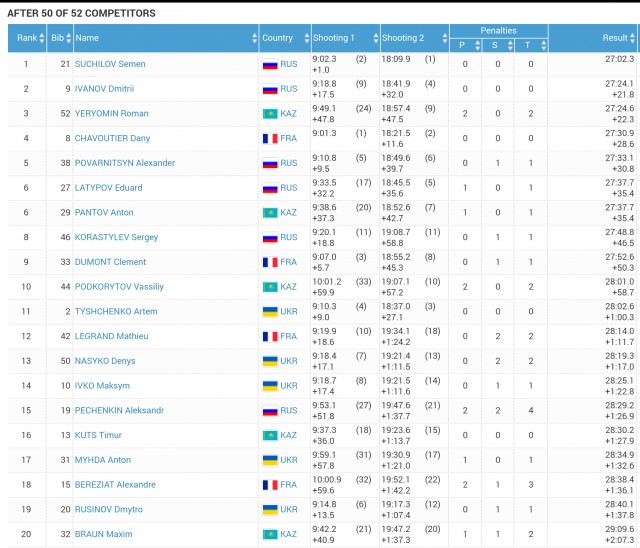Image resolution: width=640 pixels, height=548 pixels.
Task: Open BRAUN Maxim athlete link
Action: coord(104,534)
